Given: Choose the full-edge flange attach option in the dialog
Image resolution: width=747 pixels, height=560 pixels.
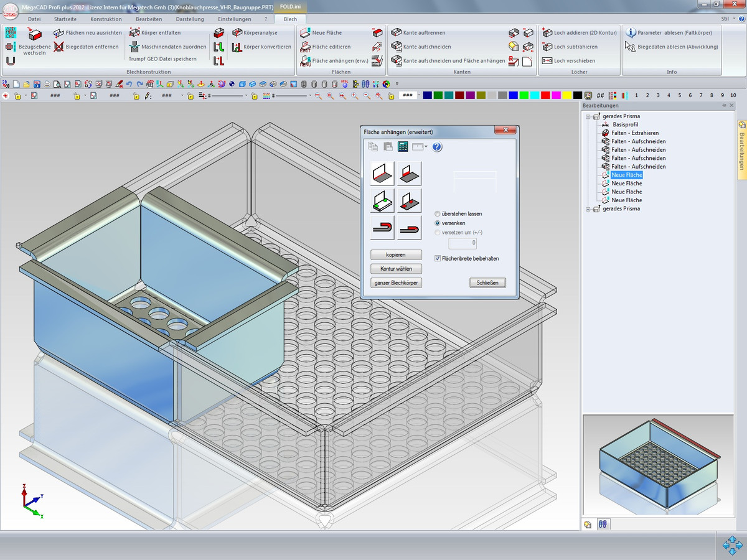Looking at the screenshot, I should tap(382, 174).
